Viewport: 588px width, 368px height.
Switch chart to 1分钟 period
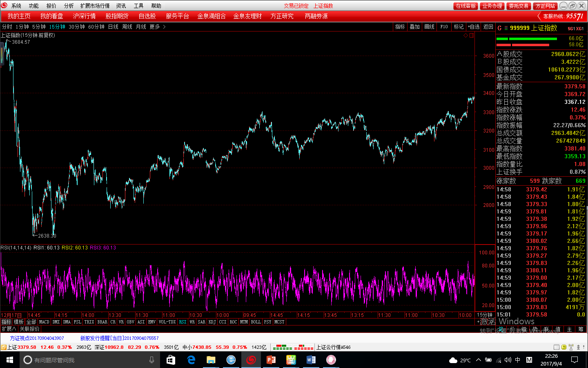(22, 27)
